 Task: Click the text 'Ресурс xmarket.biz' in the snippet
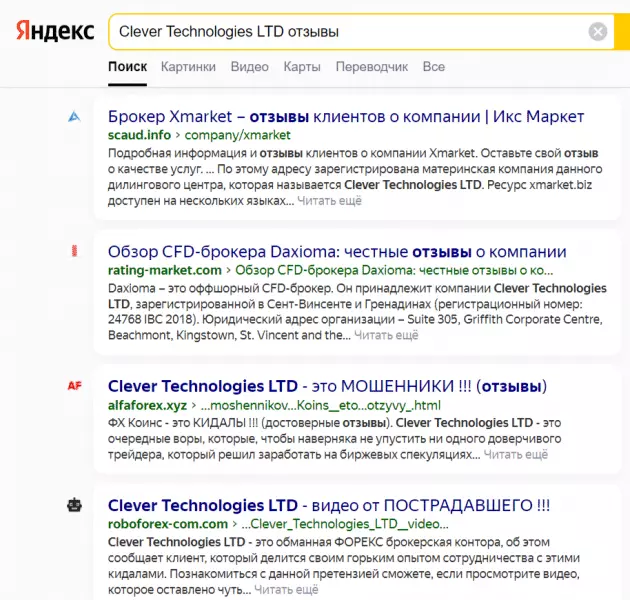coord(538,185)
